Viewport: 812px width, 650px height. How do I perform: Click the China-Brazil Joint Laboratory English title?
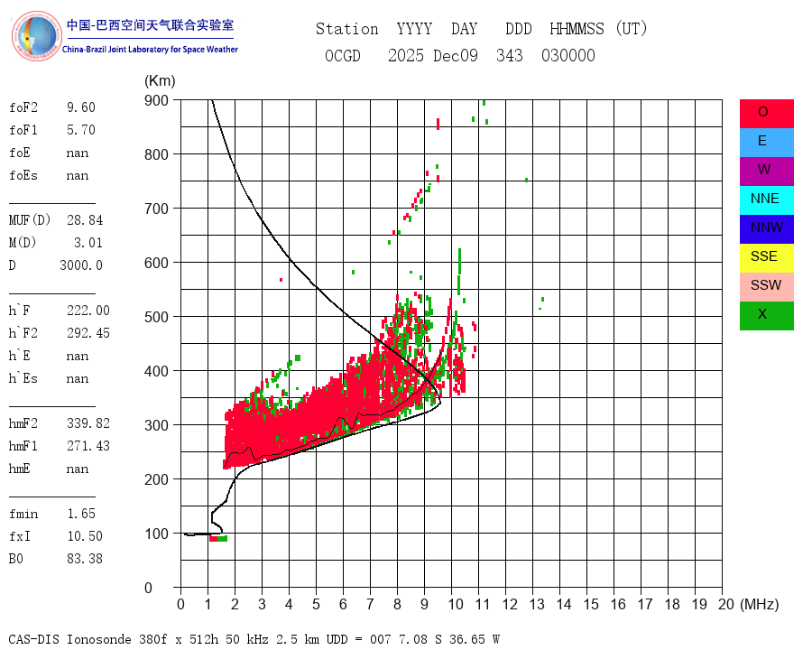150,50
